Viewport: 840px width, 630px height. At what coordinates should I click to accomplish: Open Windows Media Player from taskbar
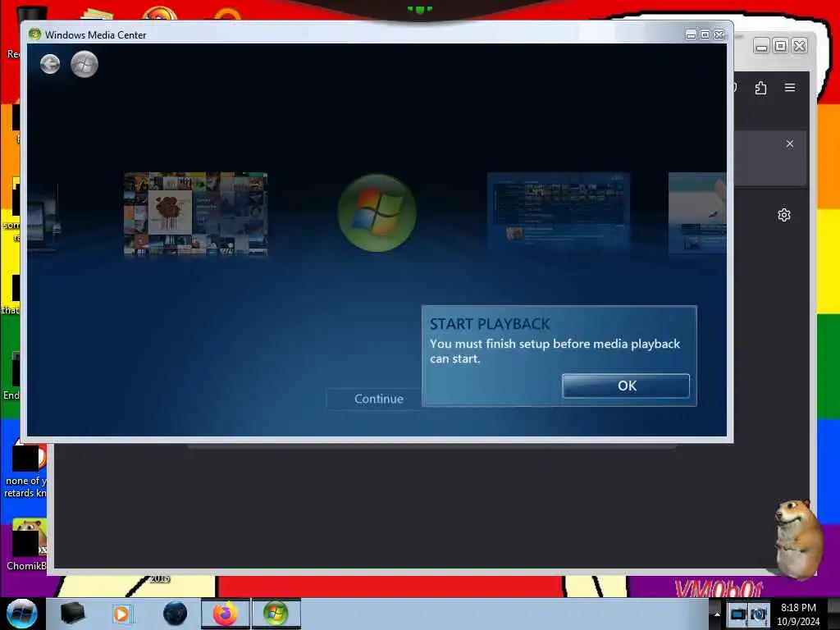click(121, 614)
